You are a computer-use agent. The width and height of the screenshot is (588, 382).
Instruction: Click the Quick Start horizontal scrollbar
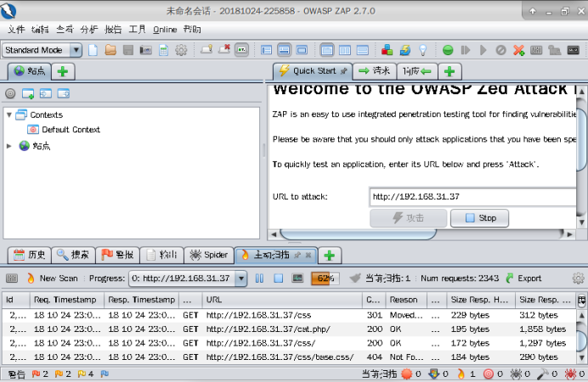358,234
